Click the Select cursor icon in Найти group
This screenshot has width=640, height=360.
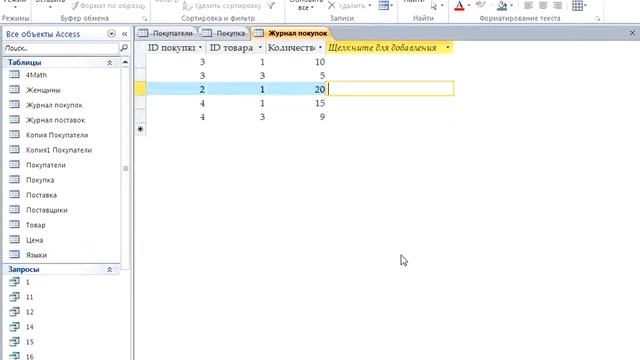[x=434, y=6]
